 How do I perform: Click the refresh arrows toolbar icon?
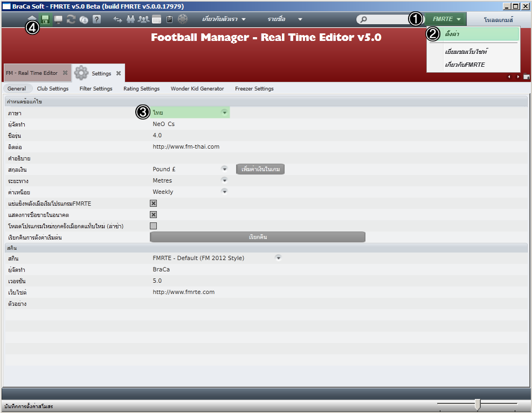[x=71, y=19]
